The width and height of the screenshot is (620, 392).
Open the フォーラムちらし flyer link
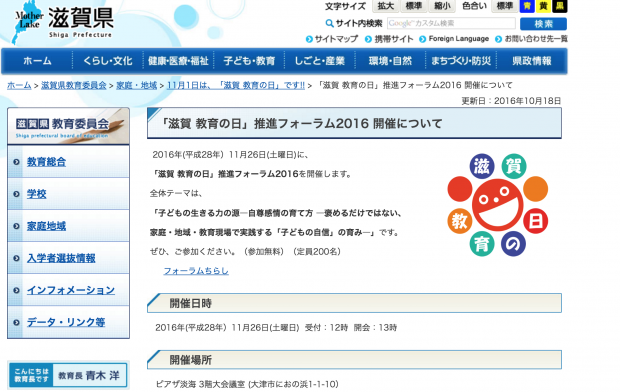[x=196, y=271]
